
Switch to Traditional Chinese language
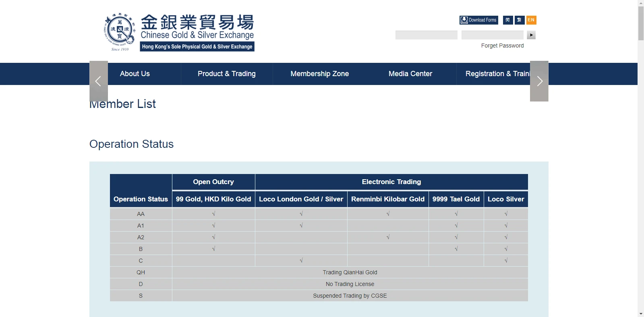(x=520, y=20)
